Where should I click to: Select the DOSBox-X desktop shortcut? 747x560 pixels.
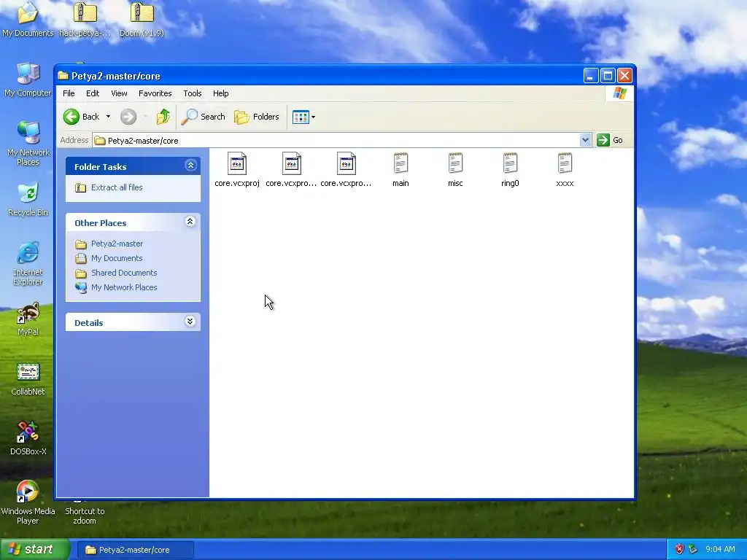28,438
